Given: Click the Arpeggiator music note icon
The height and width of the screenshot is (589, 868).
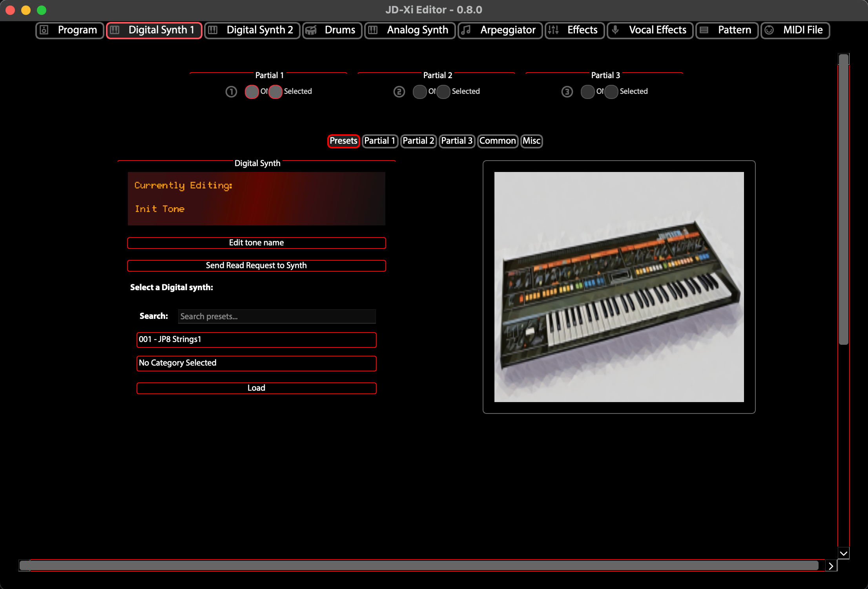Looking at the screenshot, I should coord(466,30).
